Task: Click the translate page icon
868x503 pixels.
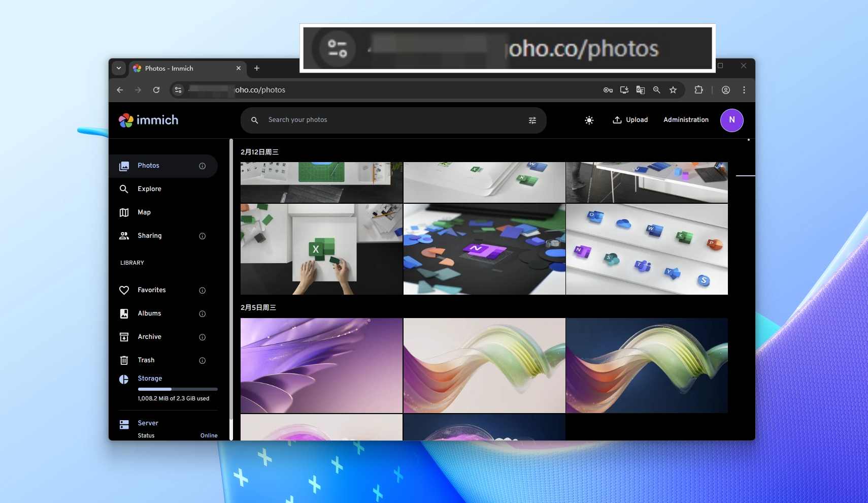Action: coord(641,90)
